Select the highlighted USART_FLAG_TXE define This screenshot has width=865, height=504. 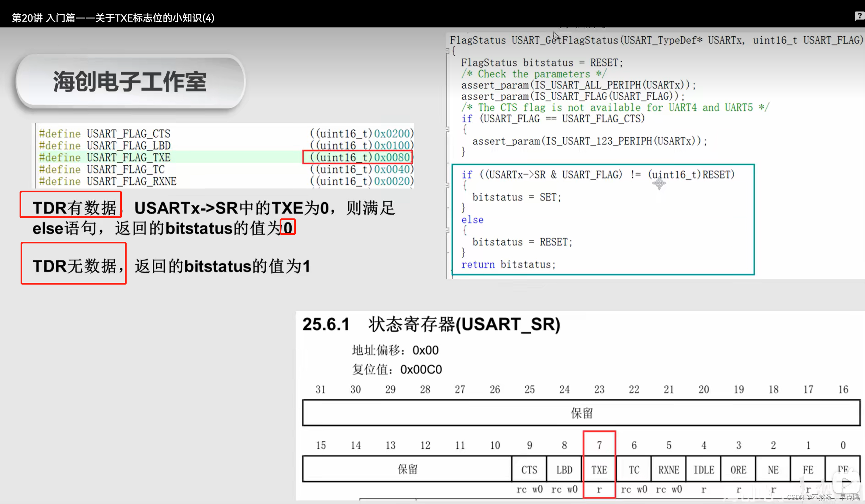[x=226, y=157]
